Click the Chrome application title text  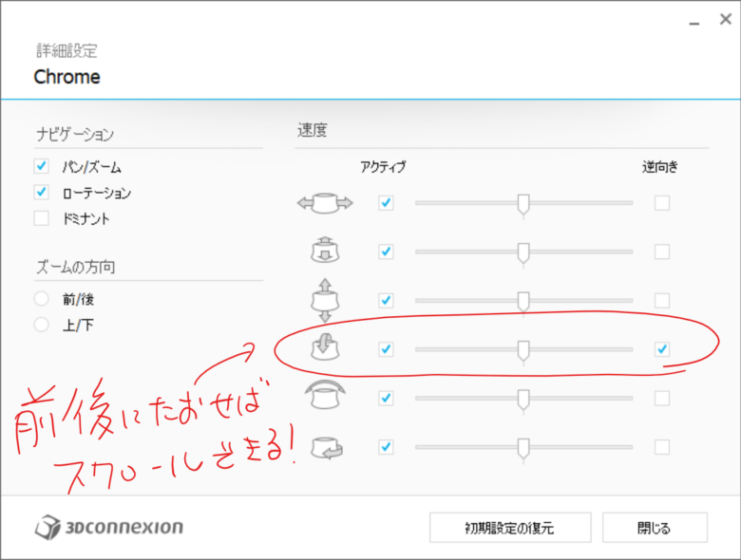click(67, 77)
